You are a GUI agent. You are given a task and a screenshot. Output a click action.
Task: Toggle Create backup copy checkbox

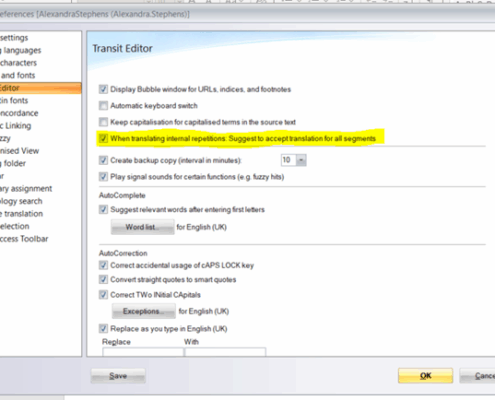[x=103, y=160]
